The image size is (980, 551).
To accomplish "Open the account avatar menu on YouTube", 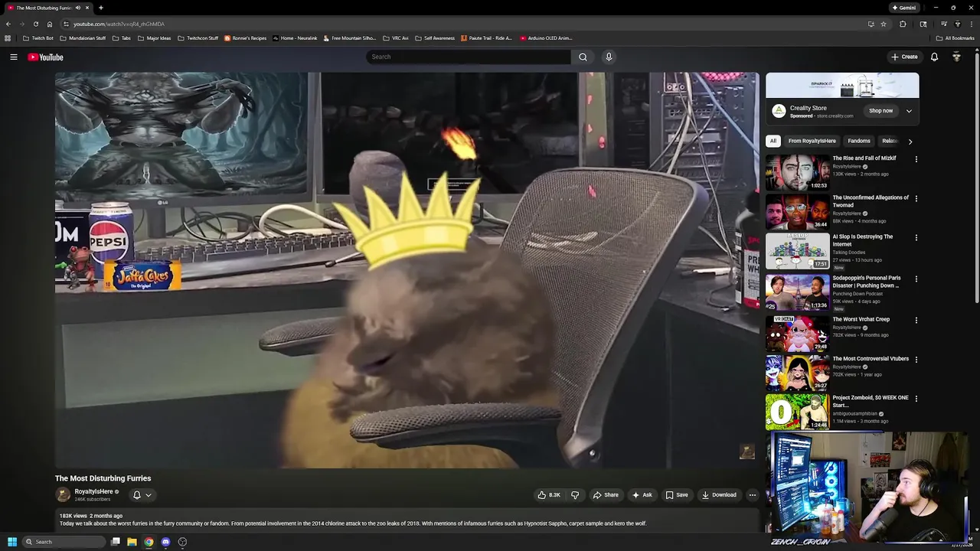I will [956, 57].
